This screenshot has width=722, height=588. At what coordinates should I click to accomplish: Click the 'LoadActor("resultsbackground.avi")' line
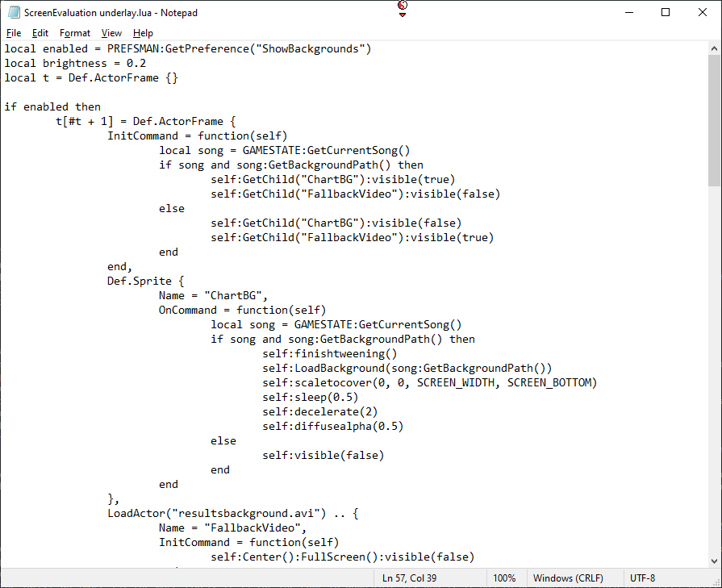[x=233, y=514]
